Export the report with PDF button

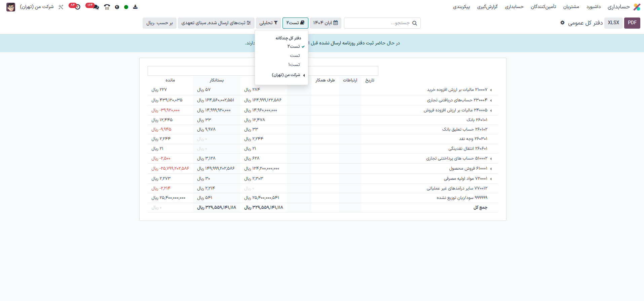tap(632, 23)
